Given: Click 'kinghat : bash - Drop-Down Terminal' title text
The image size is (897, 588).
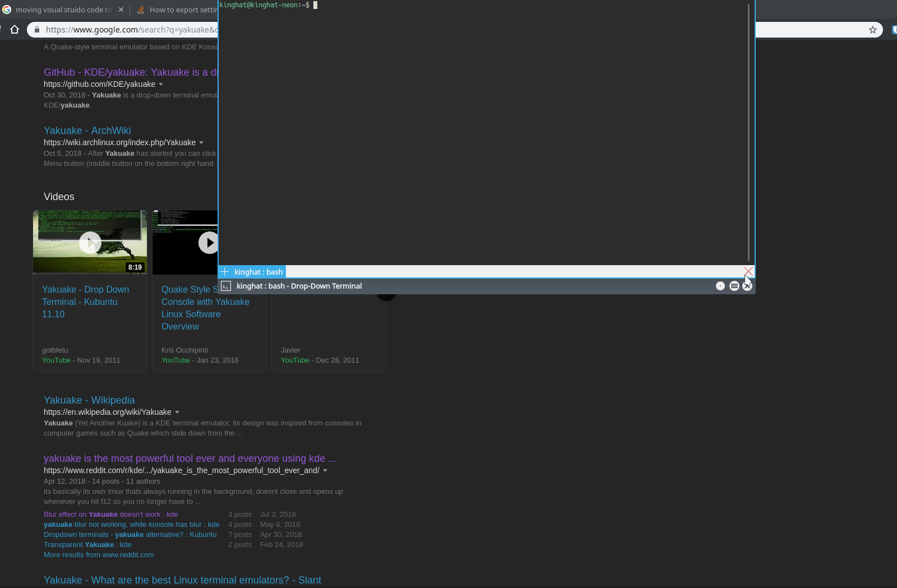Looking at the screenshot, I should (x=299, y=286).
